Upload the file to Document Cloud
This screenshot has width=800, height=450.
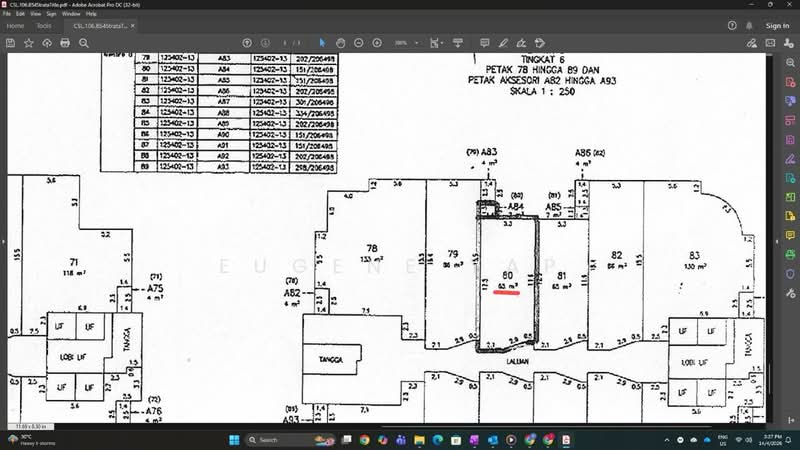tap(47, 43)
